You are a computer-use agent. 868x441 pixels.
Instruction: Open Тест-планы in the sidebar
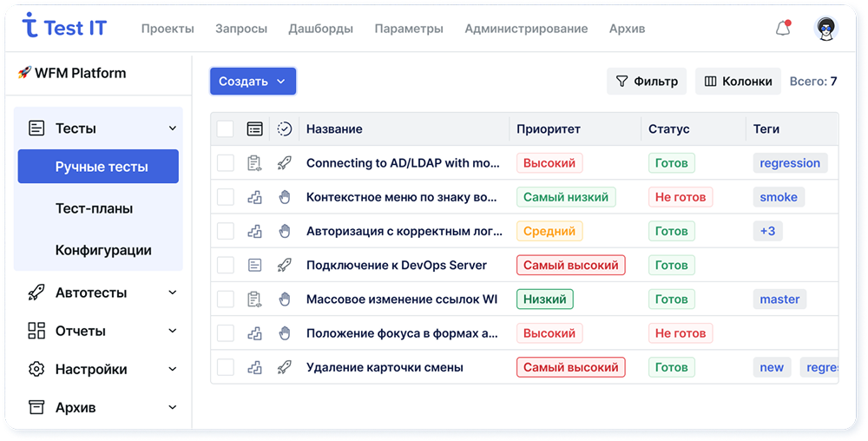coord(94,208)
